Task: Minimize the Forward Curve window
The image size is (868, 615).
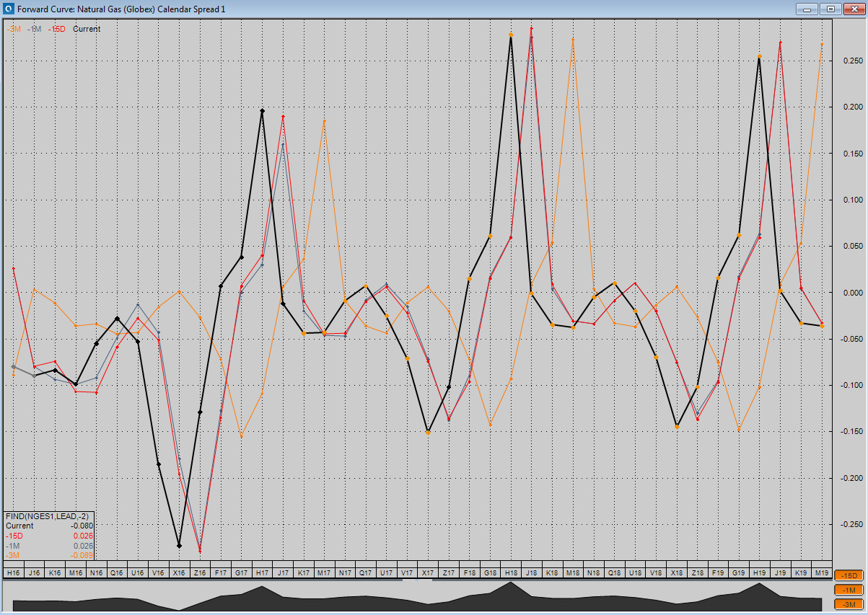Action: tap(807, 9)
